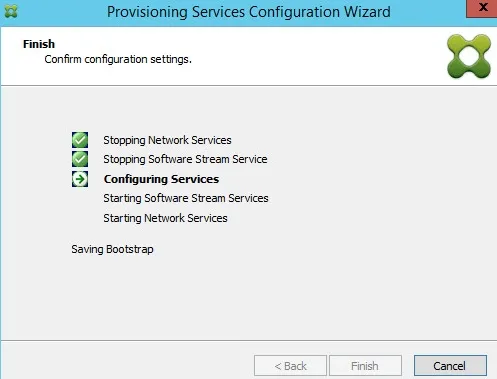Cancel the configuration wizard

click(450, 366)
